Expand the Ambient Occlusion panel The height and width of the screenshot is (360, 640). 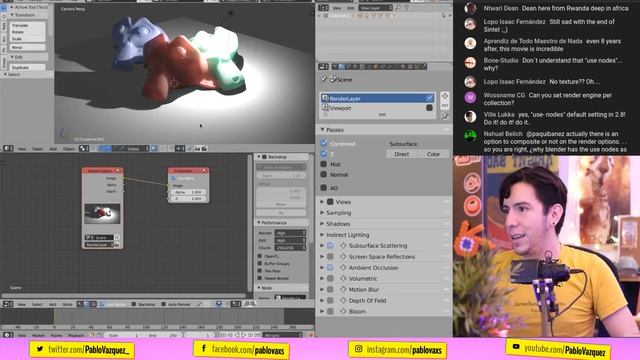click(322, 268)
